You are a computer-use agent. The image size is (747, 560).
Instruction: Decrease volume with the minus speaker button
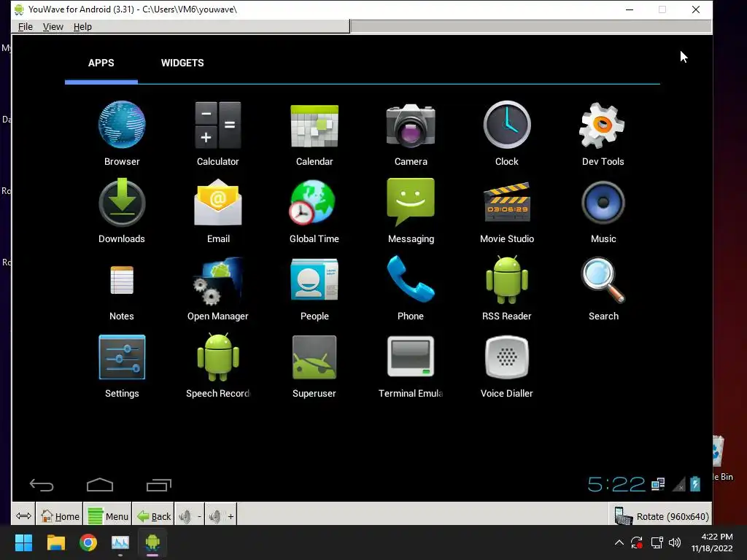(x=190, y=516)
